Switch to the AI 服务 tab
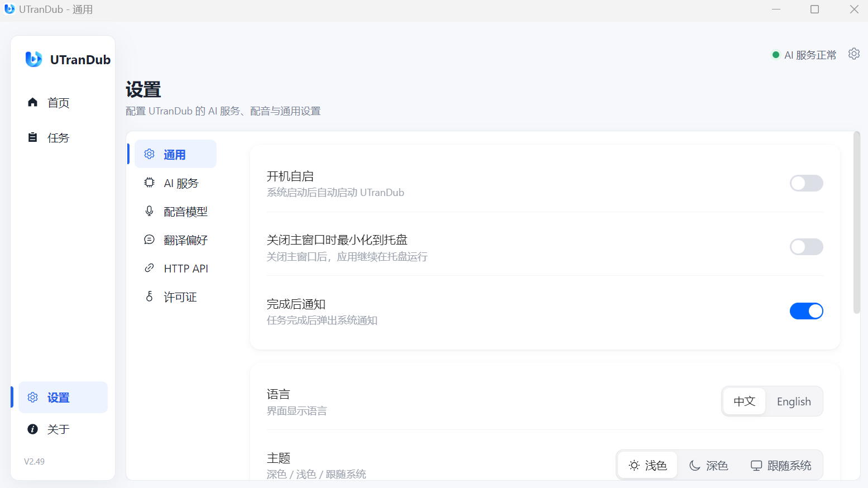The image size is (868, 488). point(175,183)
